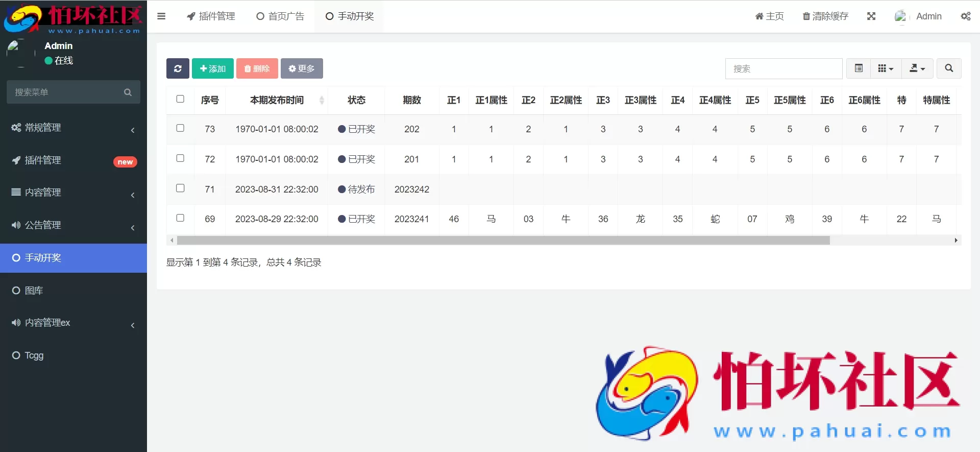Screen dimensions: 980x452
Task: Open the columns visibility dropdown
Action: click(x=886, y=68)
